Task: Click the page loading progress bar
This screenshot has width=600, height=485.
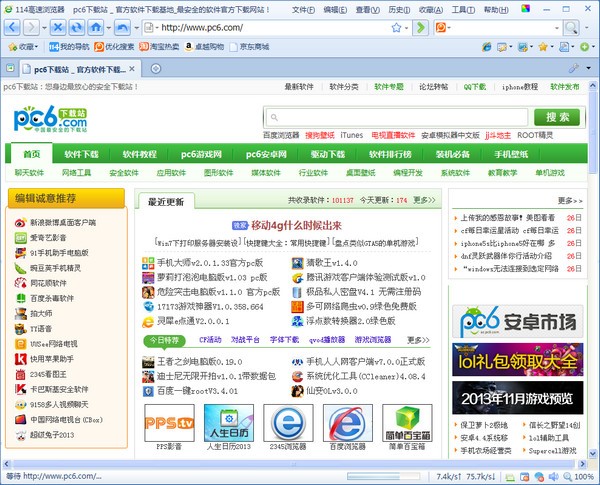Action: pyautogui.click(x=383, y=477)
